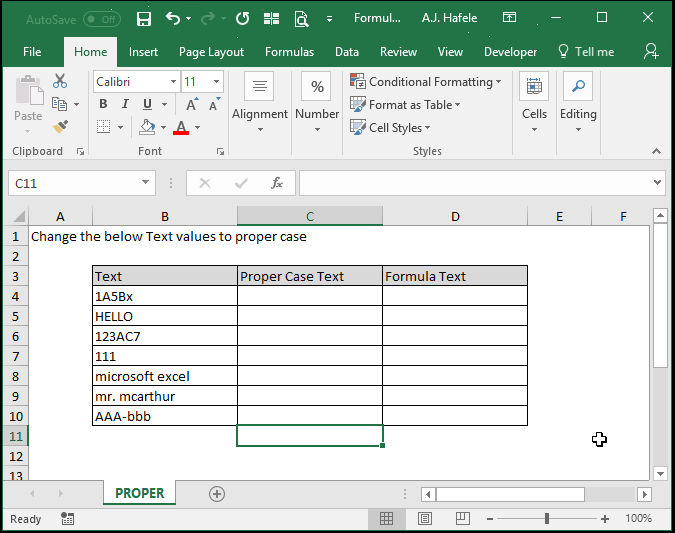Click the Undo arrow icon
Image resolution: width=675 pixels, height=533 pixels.
[173, 19]
